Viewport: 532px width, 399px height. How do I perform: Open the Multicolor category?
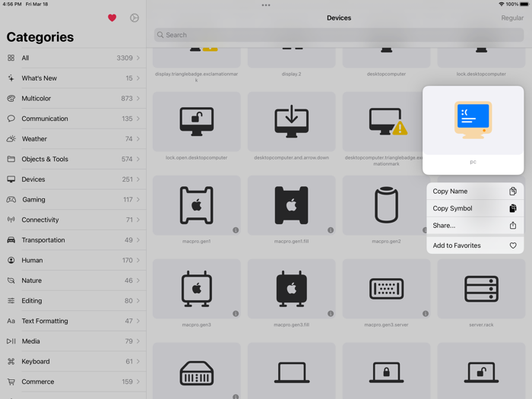click(x=73, y=98)
